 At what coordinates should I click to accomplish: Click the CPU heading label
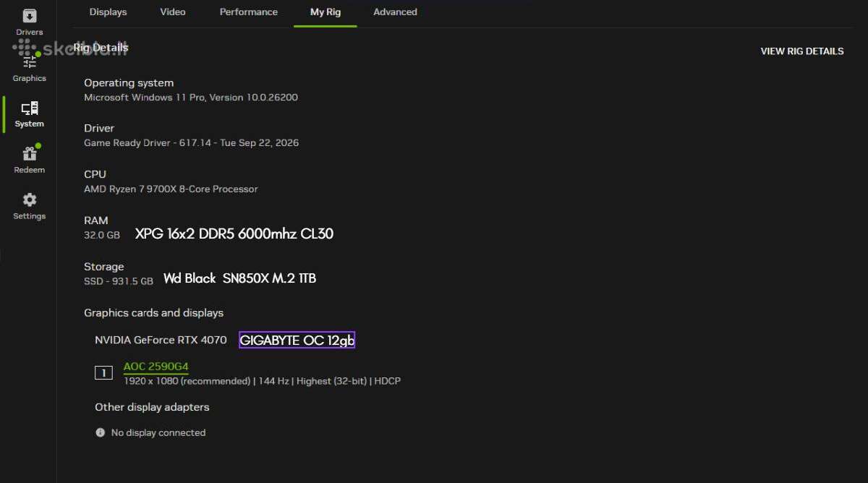pos(95,174)
